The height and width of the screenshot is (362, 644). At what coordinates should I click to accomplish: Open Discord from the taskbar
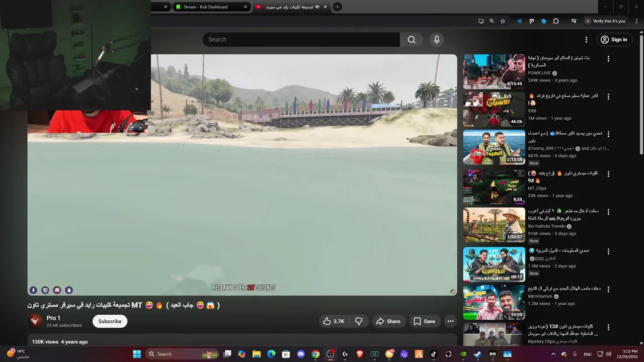tap(301, 354)
